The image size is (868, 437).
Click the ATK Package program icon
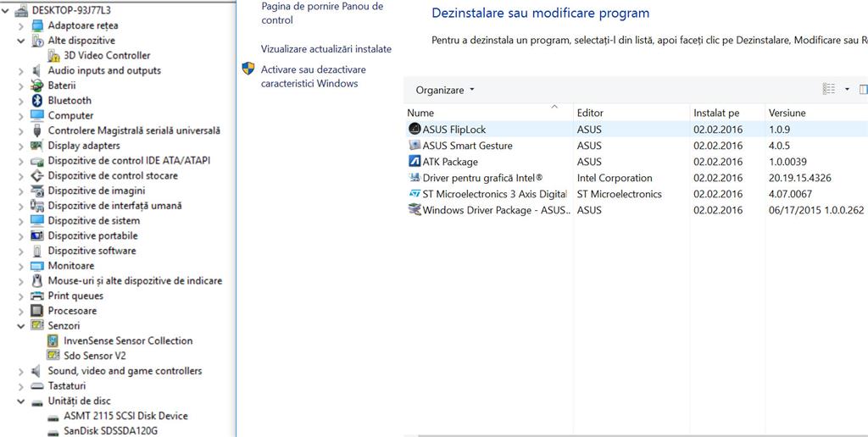[x=415, y=162]
